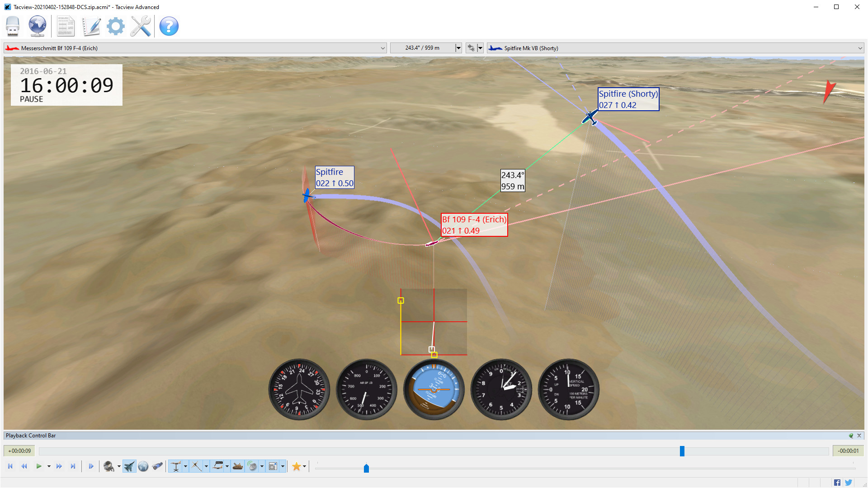This screenshot has height=488, width=868.
Task: Open Tacview settings gear icon
Action: point(116,26)
